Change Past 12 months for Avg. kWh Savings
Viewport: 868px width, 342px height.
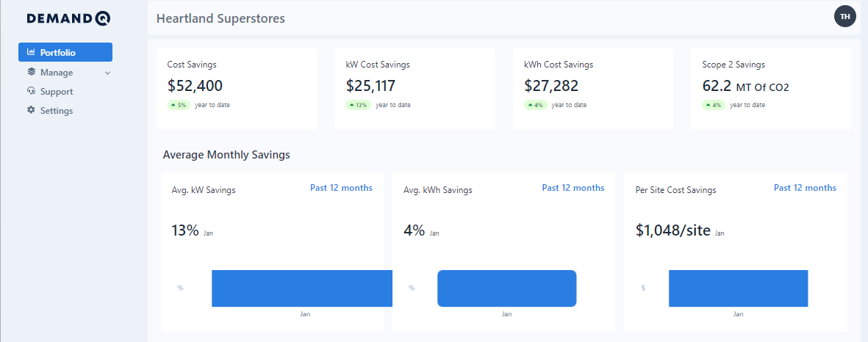[573, 188]
